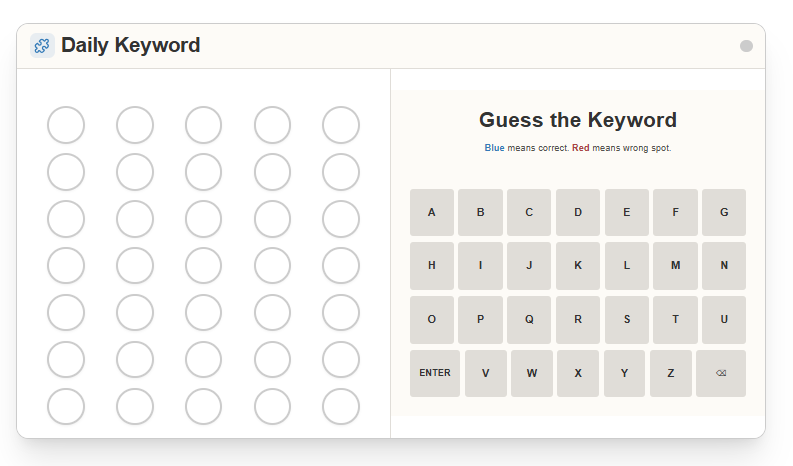This screenshot has width=793, height=466.
Task: Hit the letter N key
Action: (724, 266)
